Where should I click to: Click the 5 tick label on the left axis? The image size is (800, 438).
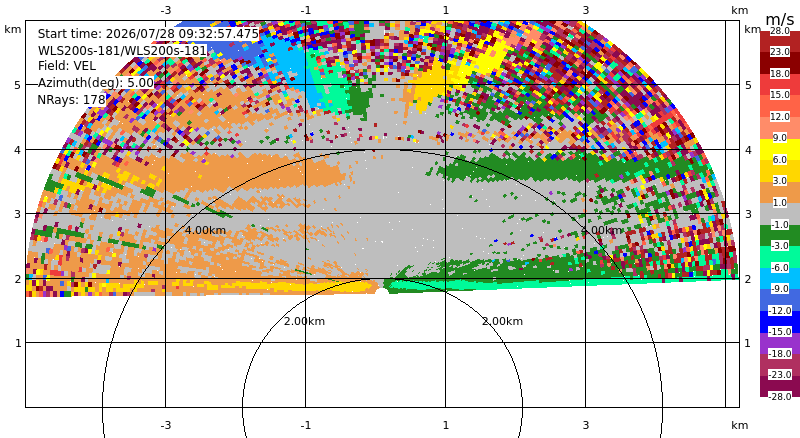pos(18,85)
